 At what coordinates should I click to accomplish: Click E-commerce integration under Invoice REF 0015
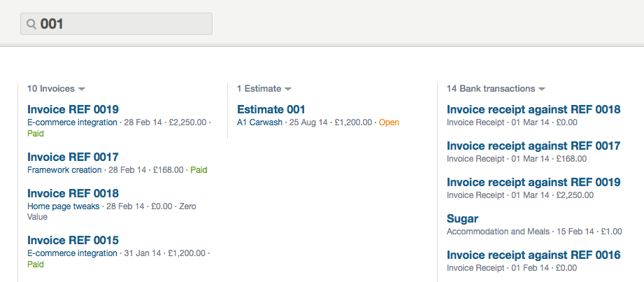pos(72,253)
